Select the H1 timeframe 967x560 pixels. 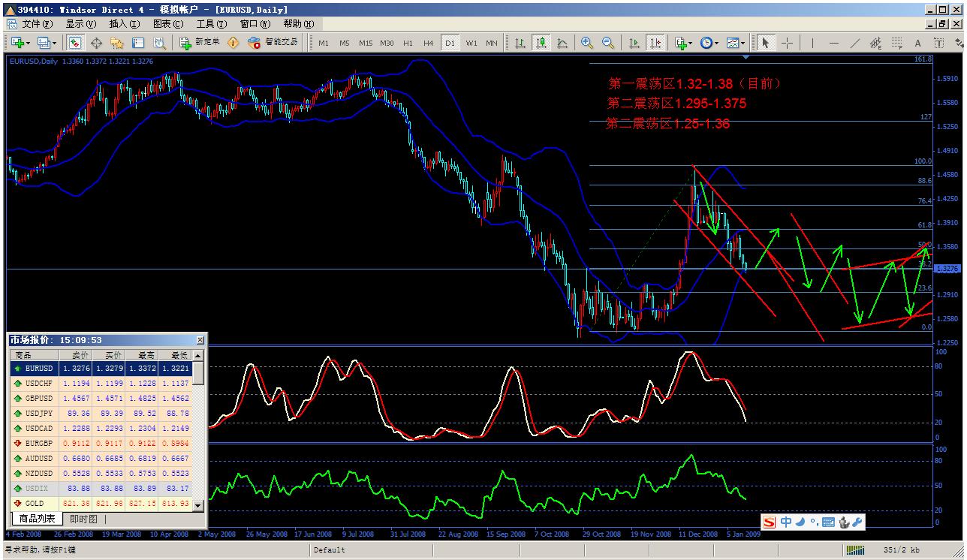(x=408, y=43)
